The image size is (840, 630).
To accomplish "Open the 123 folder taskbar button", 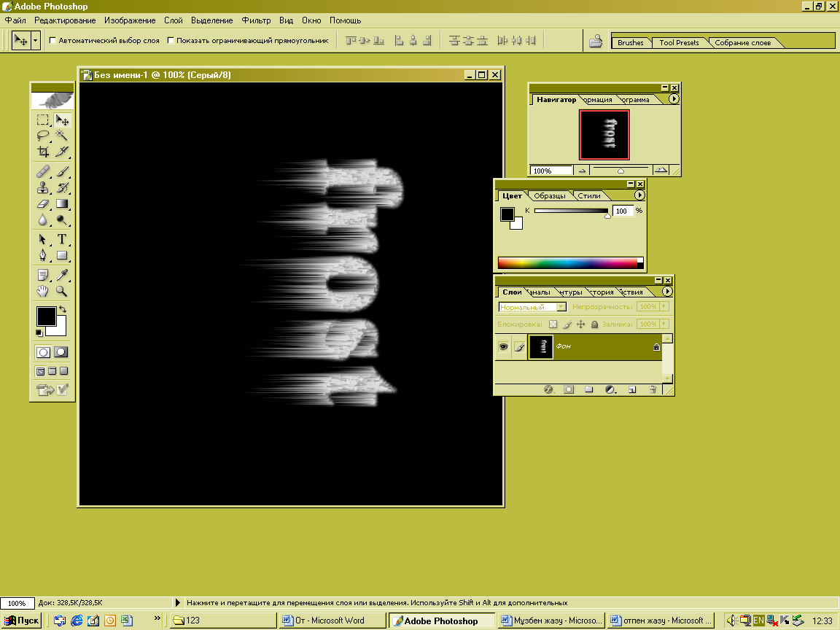I will 224,621.
